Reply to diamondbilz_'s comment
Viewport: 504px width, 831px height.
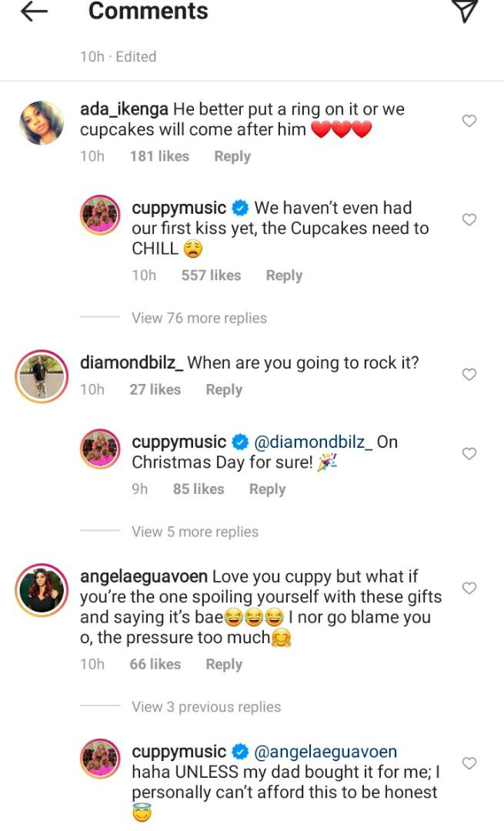(224, 390)
